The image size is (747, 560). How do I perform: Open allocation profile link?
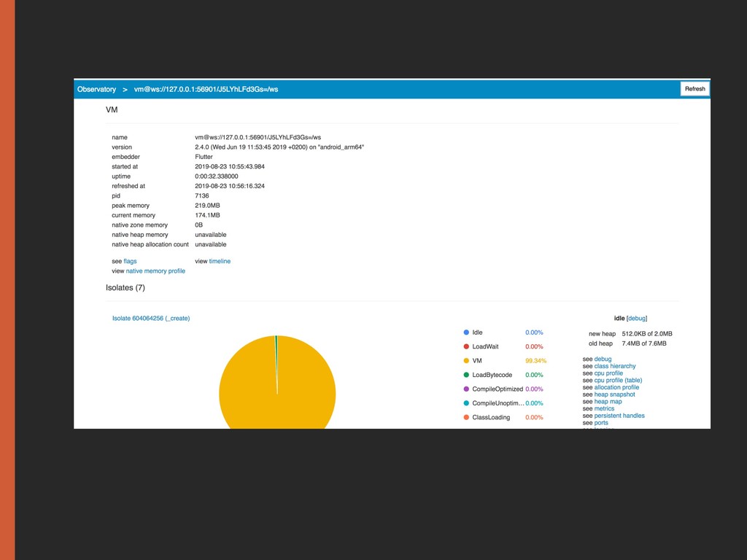coord(616,388)
